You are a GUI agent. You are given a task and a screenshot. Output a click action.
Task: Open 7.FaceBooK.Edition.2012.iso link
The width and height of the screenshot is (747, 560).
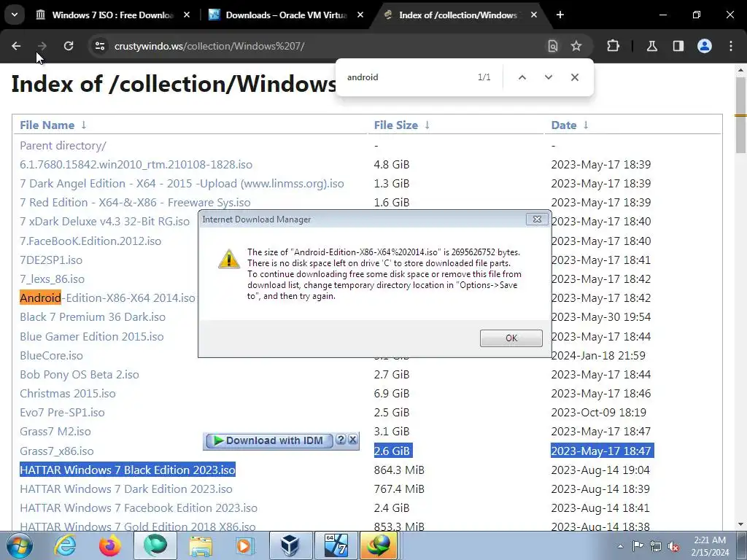(90, 241)
